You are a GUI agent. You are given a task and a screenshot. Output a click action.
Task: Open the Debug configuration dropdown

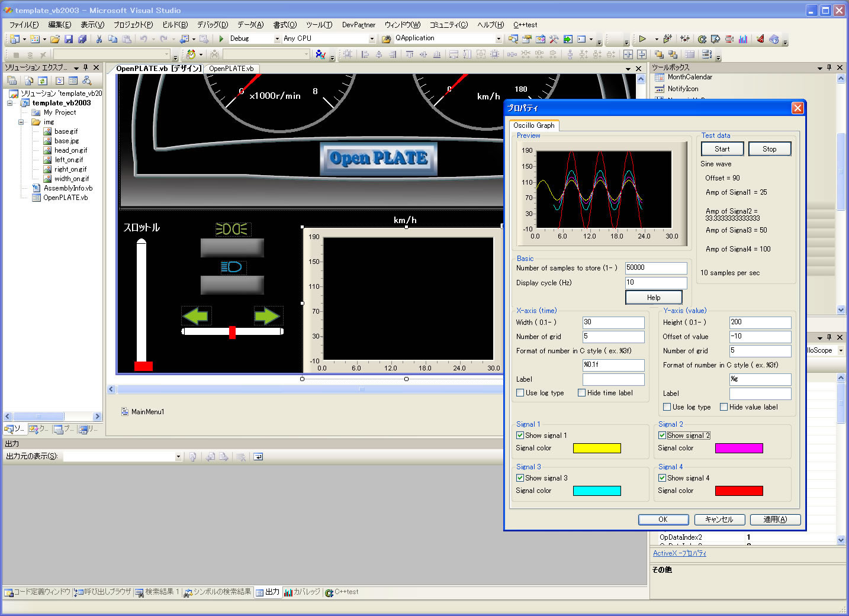coord(276,39)
